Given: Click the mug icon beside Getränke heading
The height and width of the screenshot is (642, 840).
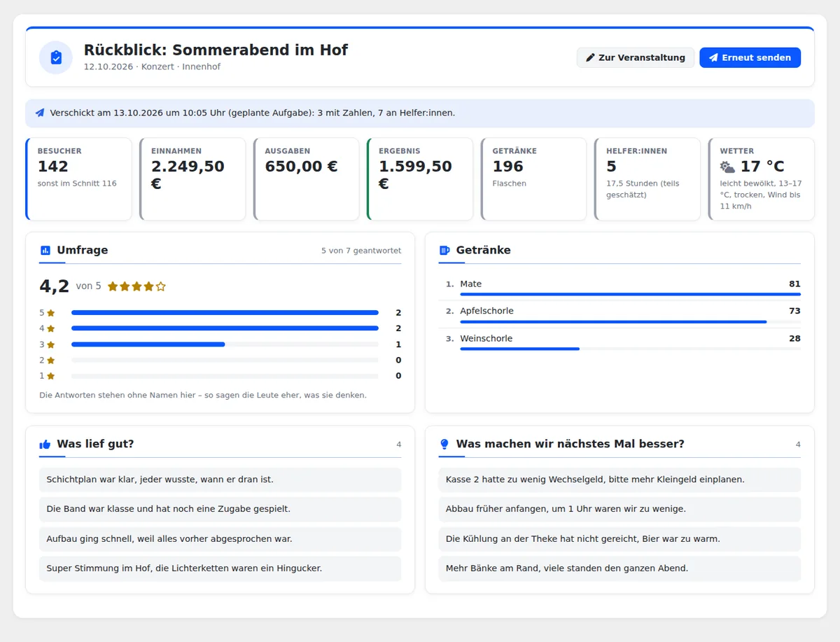Looking at the screenshot, I should 444,250.
